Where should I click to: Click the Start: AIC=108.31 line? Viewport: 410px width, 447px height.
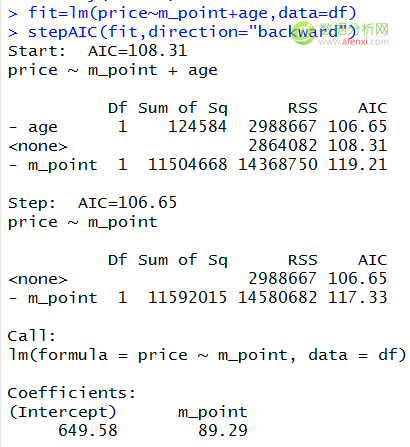(x=97, y=51)
